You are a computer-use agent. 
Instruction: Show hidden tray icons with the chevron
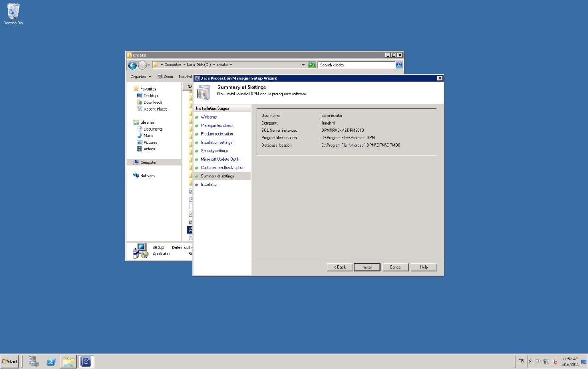click(530, 361)
